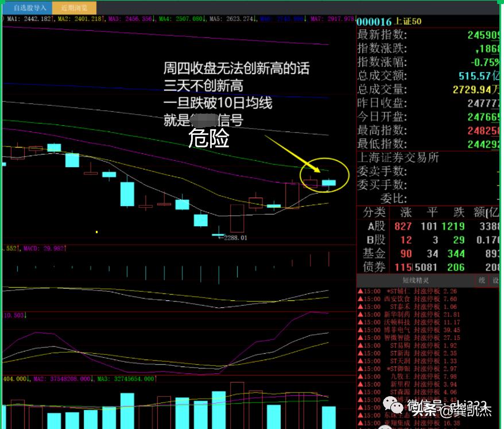504x429 pixels.
Task: Click the 今日开盘 row
Action: point(428,117)
